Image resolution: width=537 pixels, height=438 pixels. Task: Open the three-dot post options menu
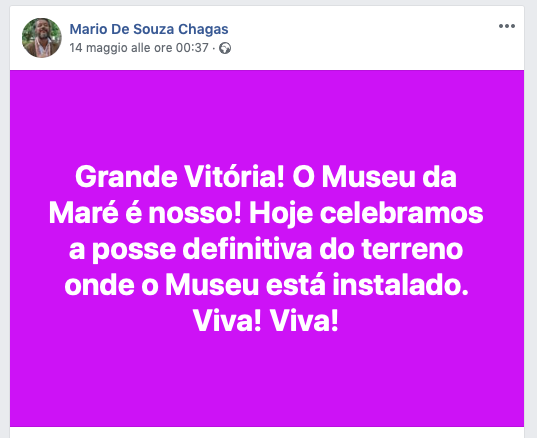coord(507,26)
